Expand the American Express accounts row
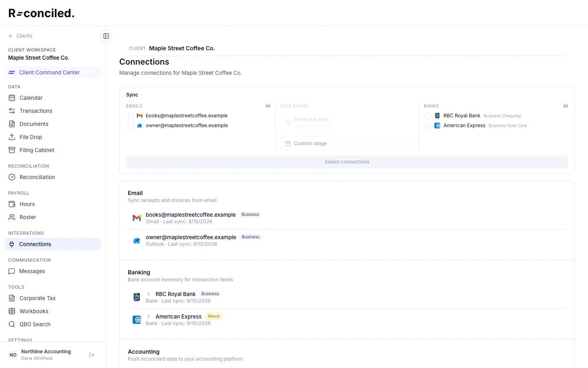This screenshot has width=588, height=368. point(149,316)
